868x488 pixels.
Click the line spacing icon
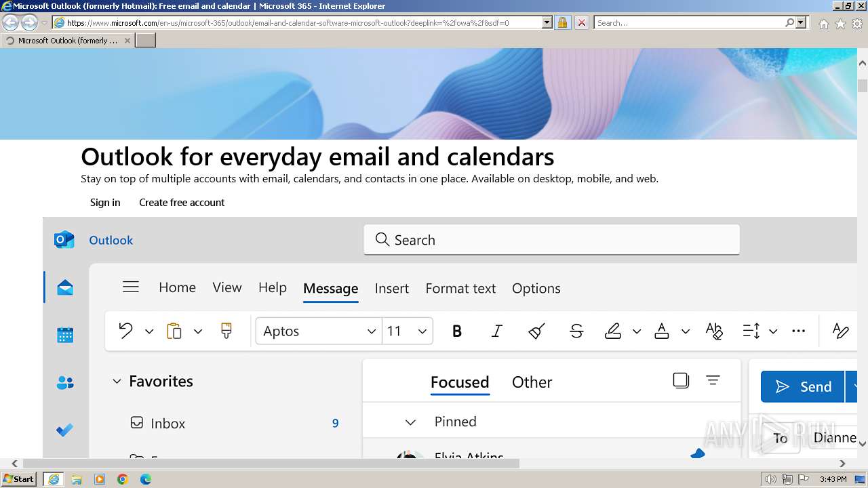pos(751,331)
